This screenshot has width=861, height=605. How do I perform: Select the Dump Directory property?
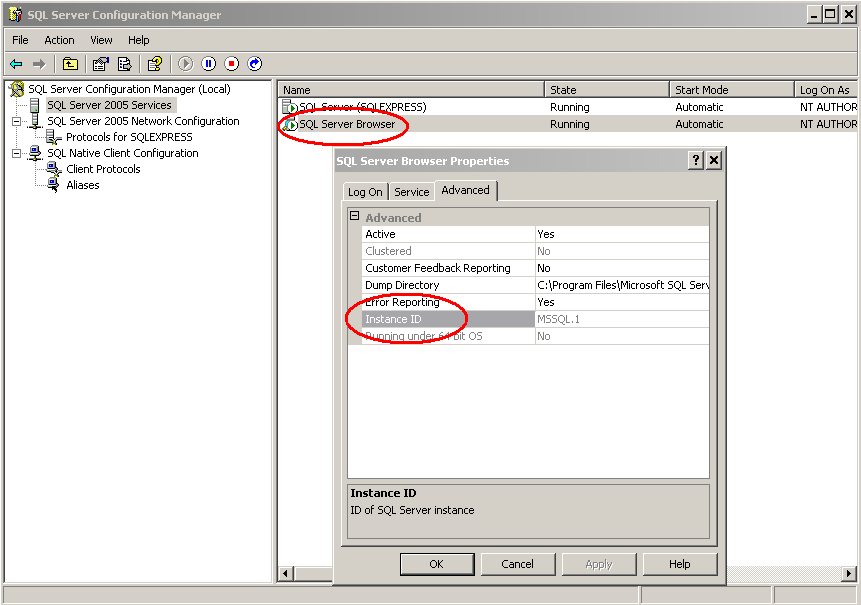(x=535, y=285)
